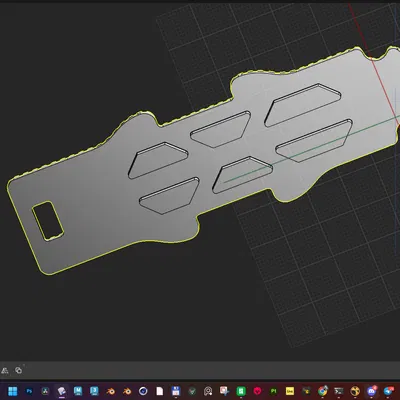
Task: Open the Blender icon beside Cinema 4D
Action: [127, 391]
